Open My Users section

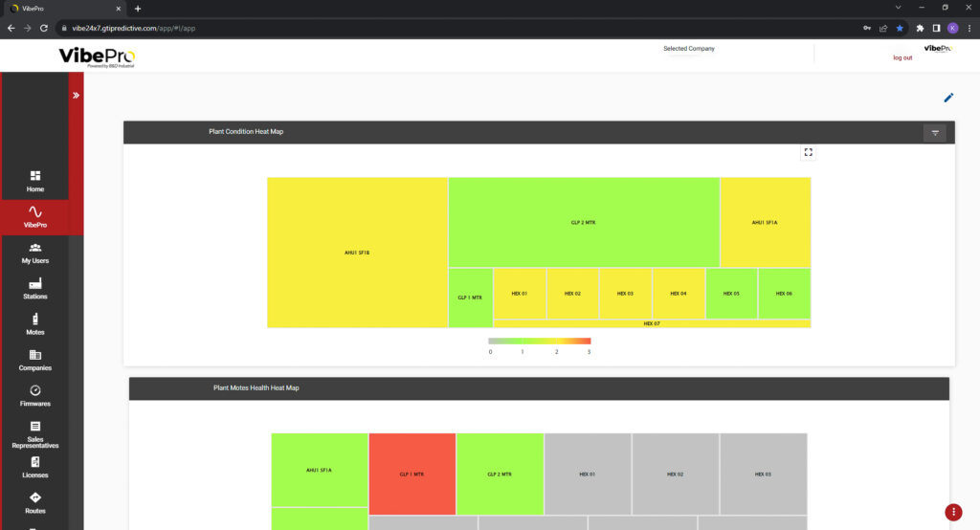pyautogui.click(x=35, y=253)
